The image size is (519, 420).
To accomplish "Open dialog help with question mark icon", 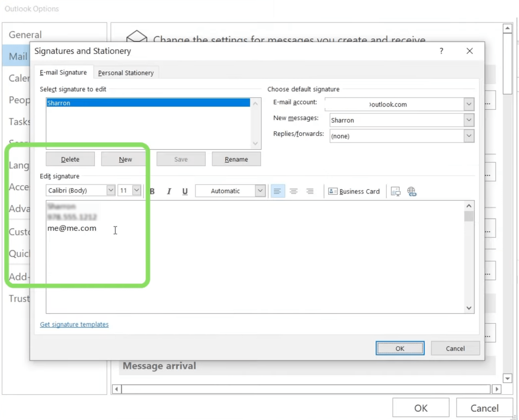I will click(441, 51).
